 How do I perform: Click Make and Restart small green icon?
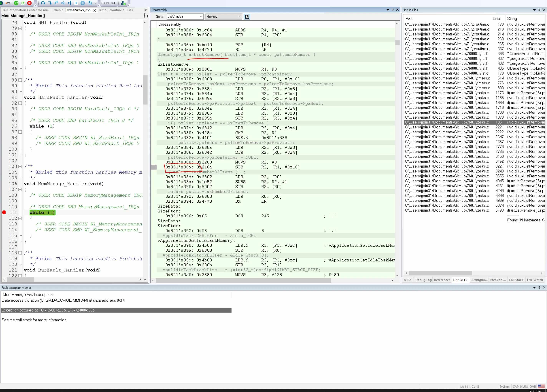click(x=23, y=3)
